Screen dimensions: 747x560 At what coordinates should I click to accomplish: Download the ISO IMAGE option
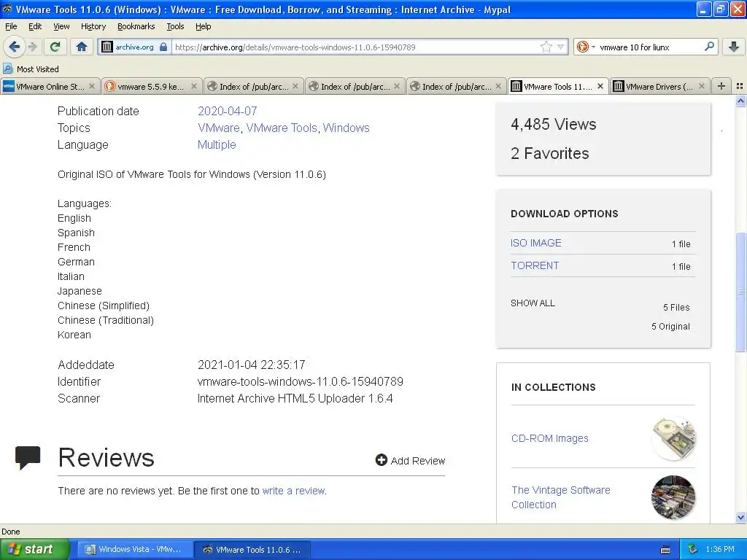point(536,243)
